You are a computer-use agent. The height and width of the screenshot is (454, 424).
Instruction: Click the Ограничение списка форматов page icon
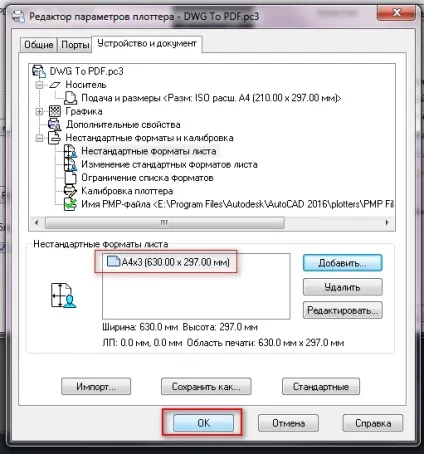tap(70, 178)
